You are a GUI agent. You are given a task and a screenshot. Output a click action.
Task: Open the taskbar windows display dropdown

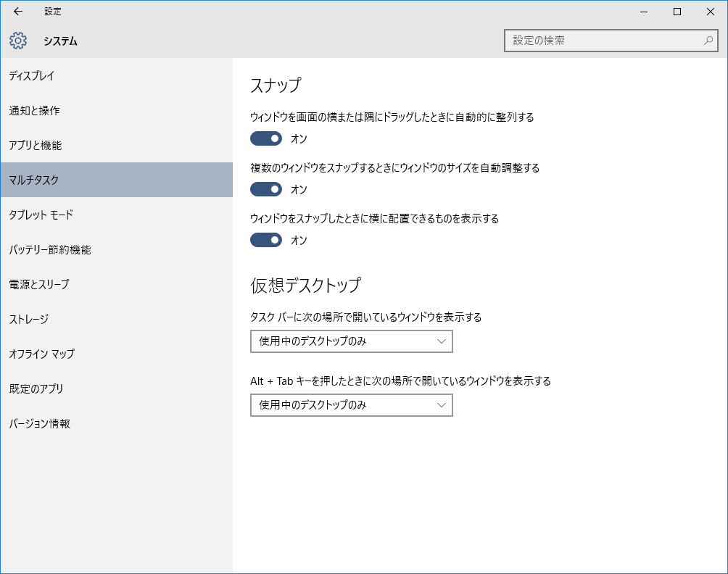(352, 341)
